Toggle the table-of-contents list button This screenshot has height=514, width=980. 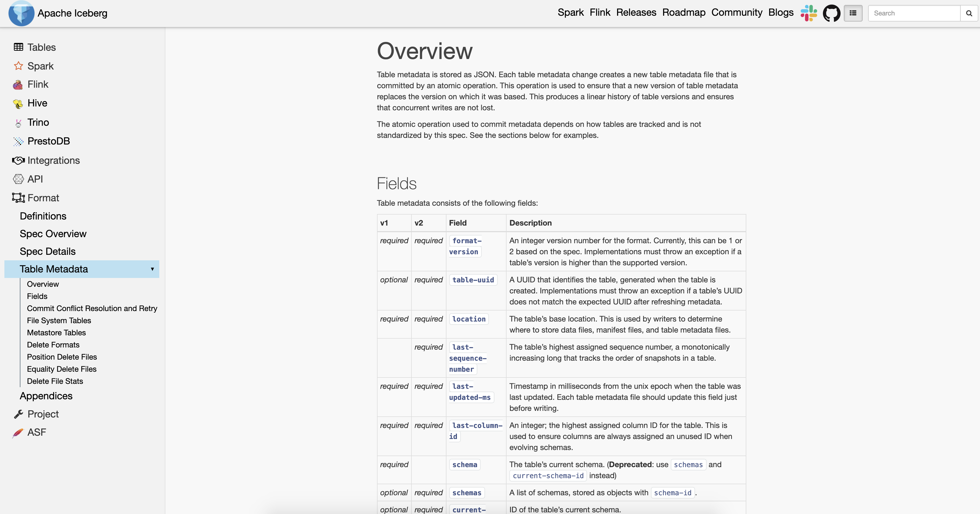[853, 13]
